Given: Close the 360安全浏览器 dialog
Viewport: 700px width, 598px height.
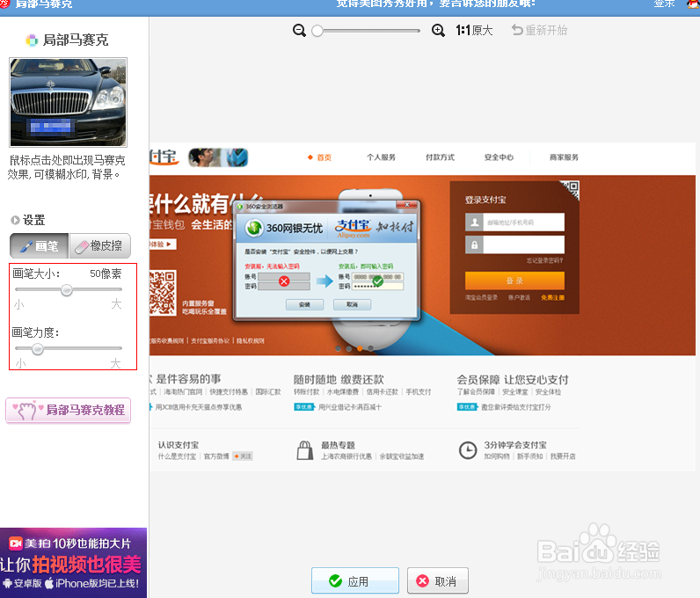Looking at the screenshot, I should (407, 205).
